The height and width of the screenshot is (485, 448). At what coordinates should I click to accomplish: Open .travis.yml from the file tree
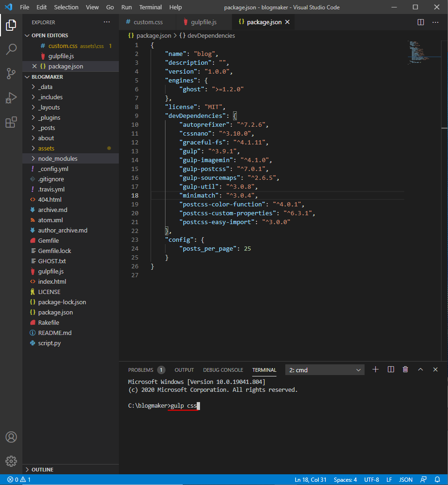pos(70,189)
